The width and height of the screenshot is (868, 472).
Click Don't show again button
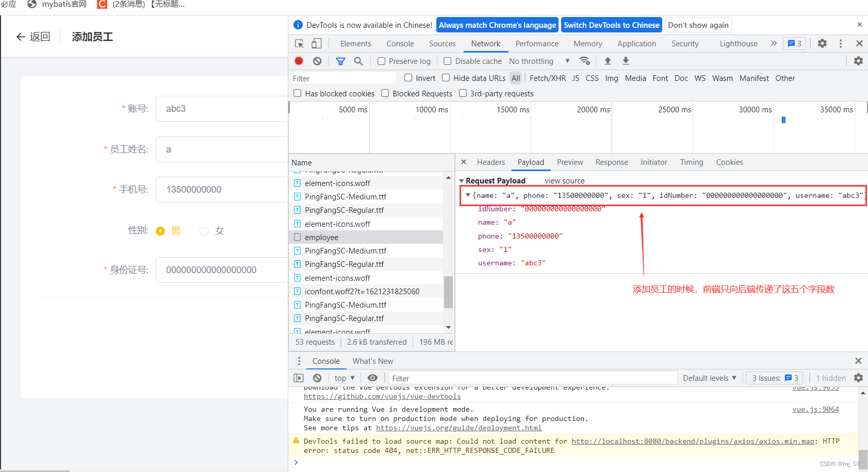698,25
